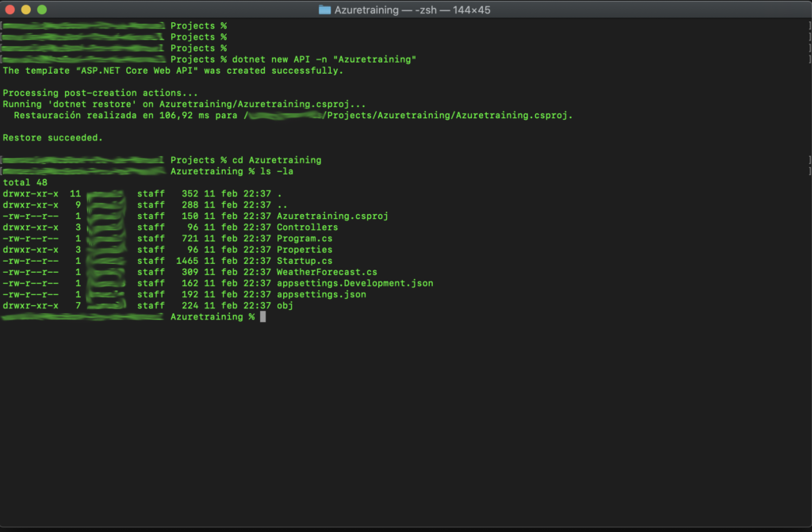Maximize the window using the green button

tap(42, 10)
